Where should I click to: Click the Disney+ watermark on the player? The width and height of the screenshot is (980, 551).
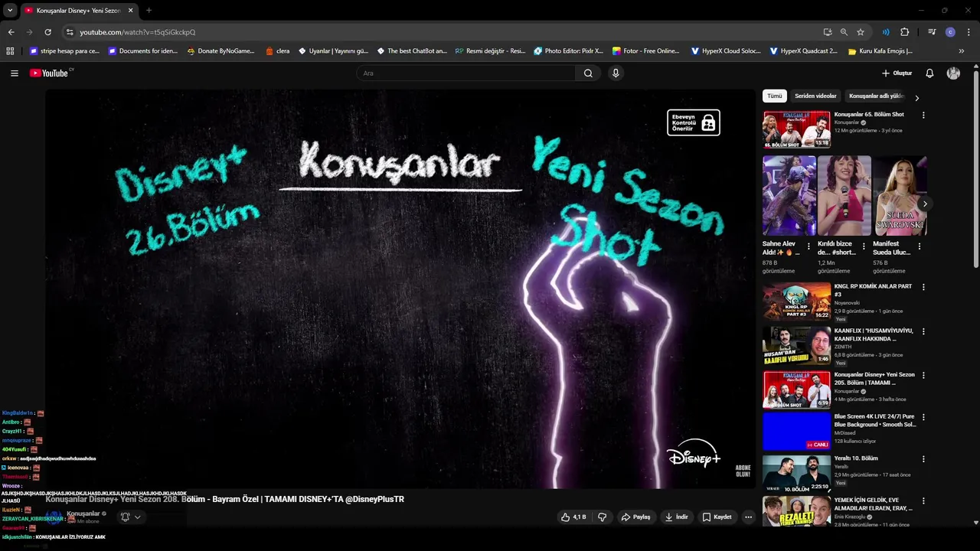694,453
